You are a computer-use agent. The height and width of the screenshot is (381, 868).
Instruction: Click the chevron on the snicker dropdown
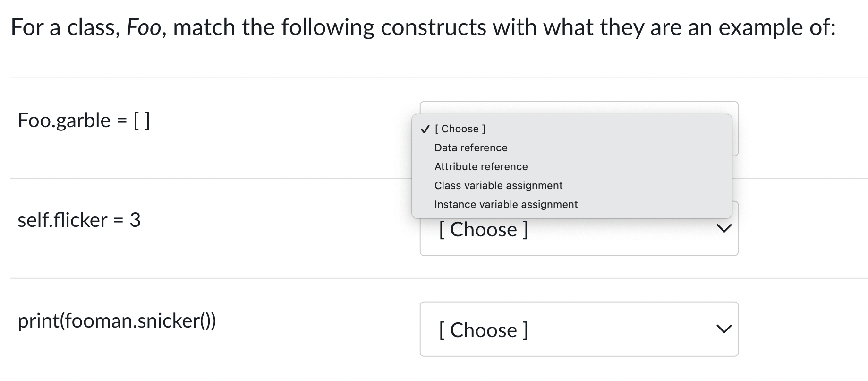pos(724,329)
